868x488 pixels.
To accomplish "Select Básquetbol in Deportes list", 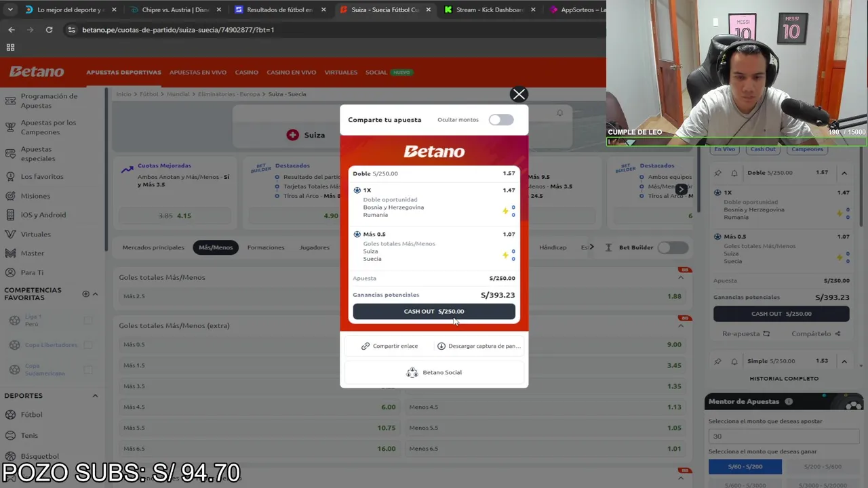I will [39, 456].
